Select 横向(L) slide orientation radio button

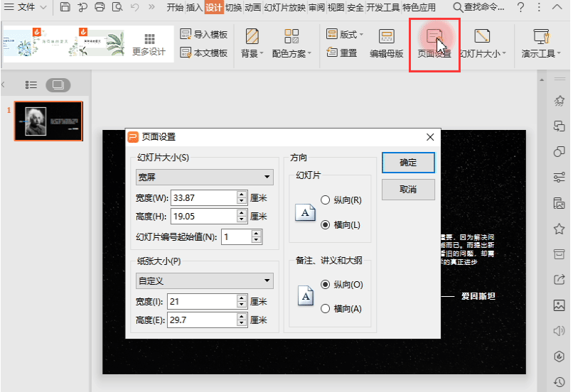click(326, 225)
